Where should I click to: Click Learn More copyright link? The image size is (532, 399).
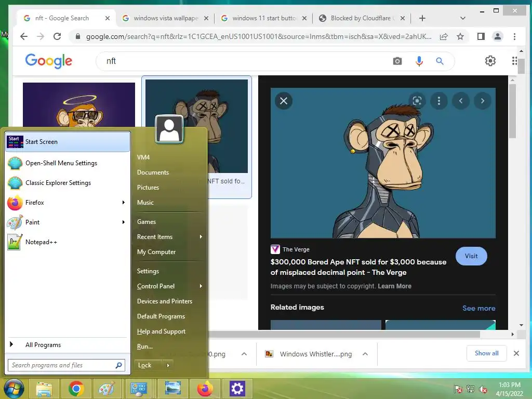(395, 286)
